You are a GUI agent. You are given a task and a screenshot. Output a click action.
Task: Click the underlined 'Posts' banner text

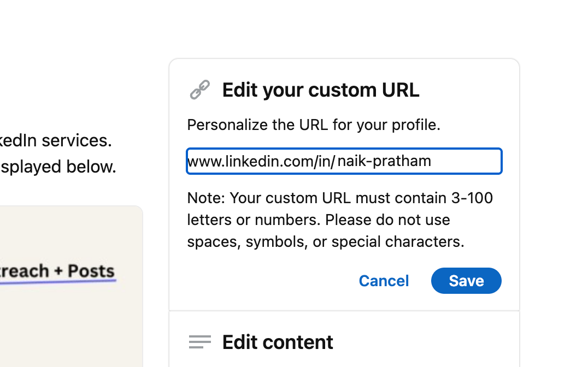[x=91, y=271]
